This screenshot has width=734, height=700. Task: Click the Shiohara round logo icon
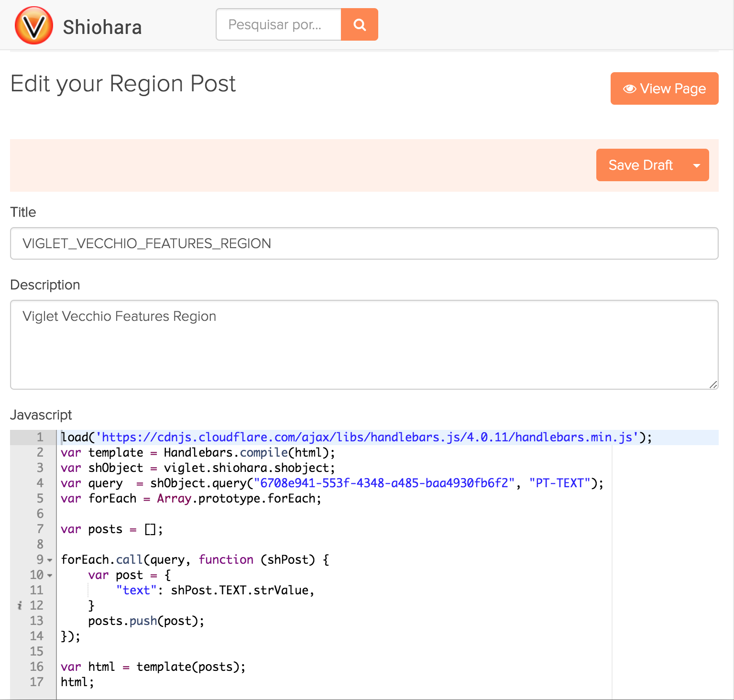point(34,25)
